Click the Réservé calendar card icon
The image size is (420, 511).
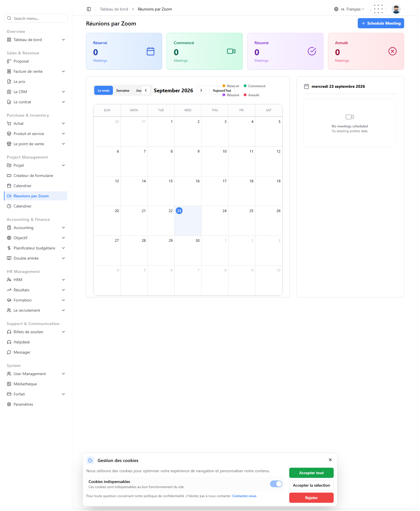[151, 51]
